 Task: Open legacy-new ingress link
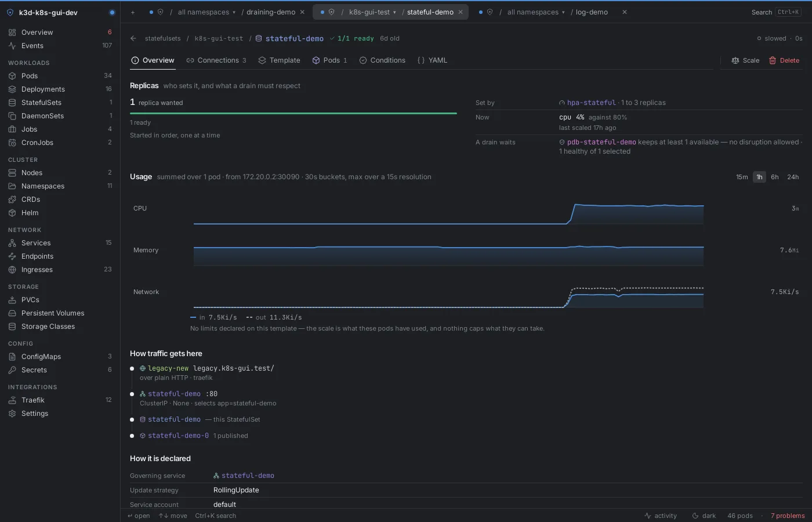[168, 368]
